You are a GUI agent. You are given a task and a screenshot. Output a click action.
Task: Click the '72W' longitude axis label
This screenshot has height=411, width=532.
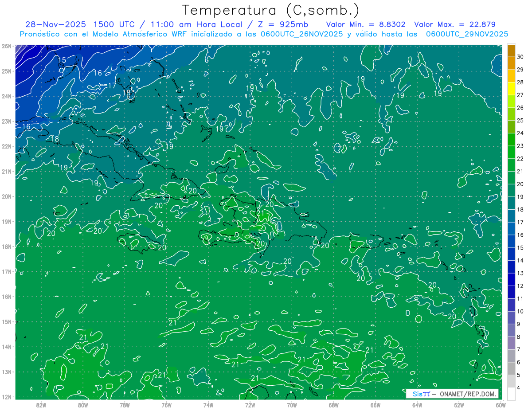[250, 405]
